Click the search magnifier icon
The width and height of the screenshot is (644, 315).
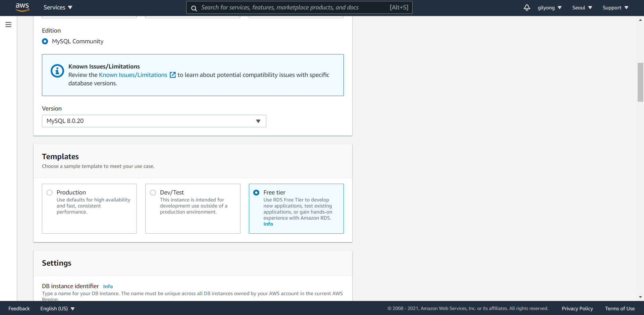[x=194, y=8]
